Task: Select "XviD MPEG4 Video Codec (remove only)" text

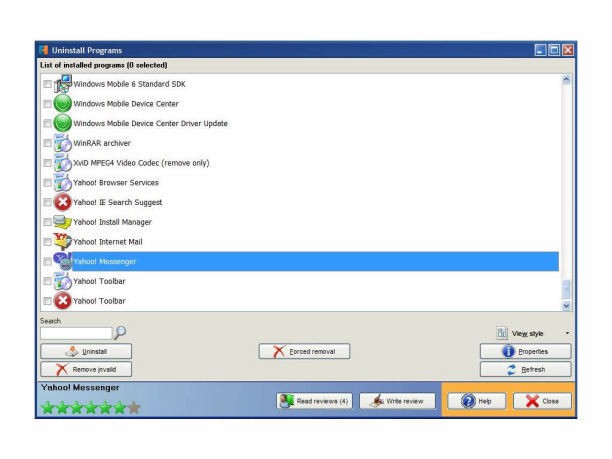Action: click(141, 163)
